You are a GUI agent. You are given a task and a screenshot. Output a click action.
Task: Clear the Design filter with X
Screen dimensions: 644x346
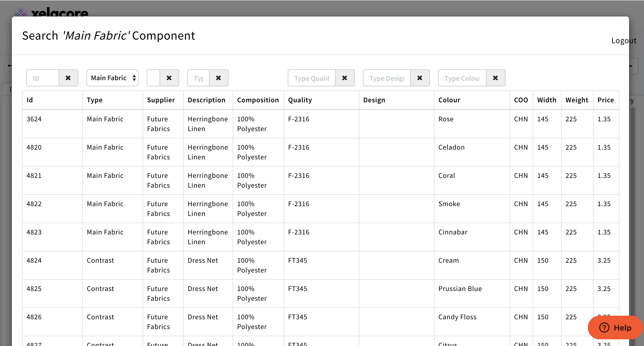coord(420,78)
